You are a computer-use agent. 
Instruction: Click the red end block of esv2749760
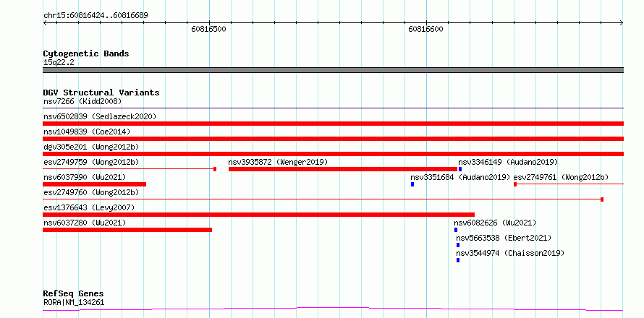(x=602, y=199)
